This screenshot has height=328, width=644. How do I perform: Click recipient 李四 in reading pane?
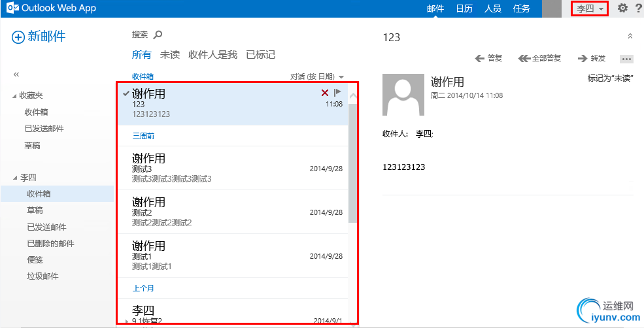(424, 134)
